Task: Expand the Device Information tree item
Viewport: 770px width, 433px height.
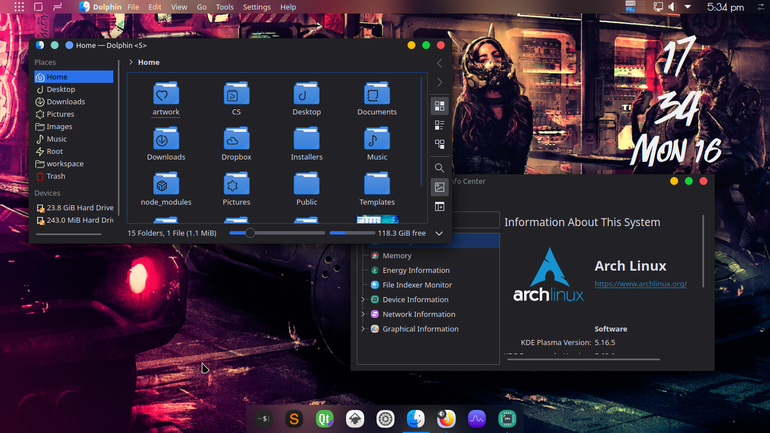Action: pyautogui.click(x=363, y=299)
